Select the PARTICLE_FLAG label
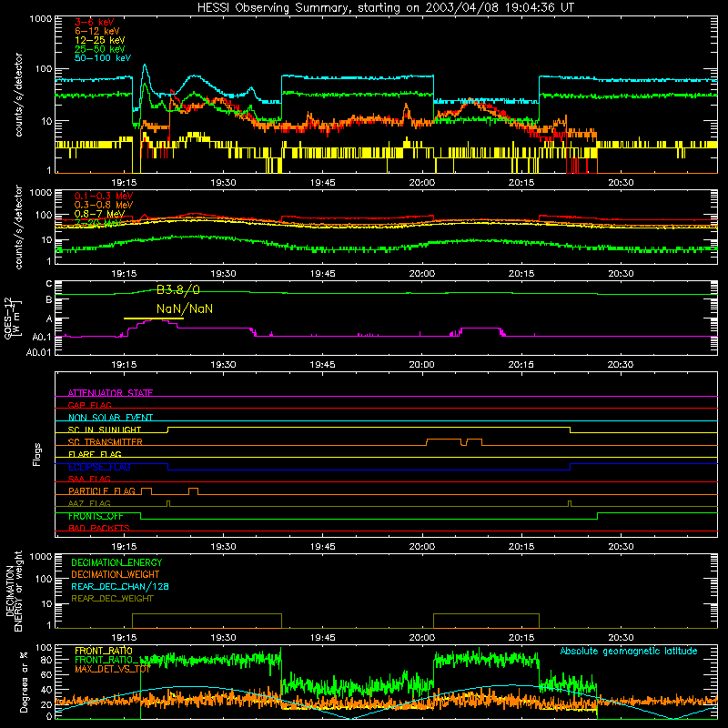Image resolution: width=728 pixels, height=728 pixels. (x=102, y=491)
